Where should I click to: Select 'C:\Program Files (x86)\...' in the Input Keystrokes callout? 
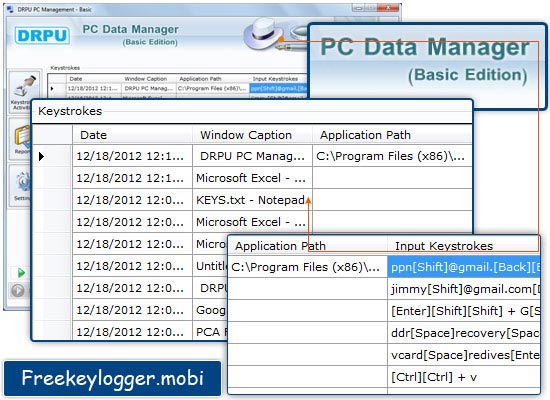click(307, 267)
